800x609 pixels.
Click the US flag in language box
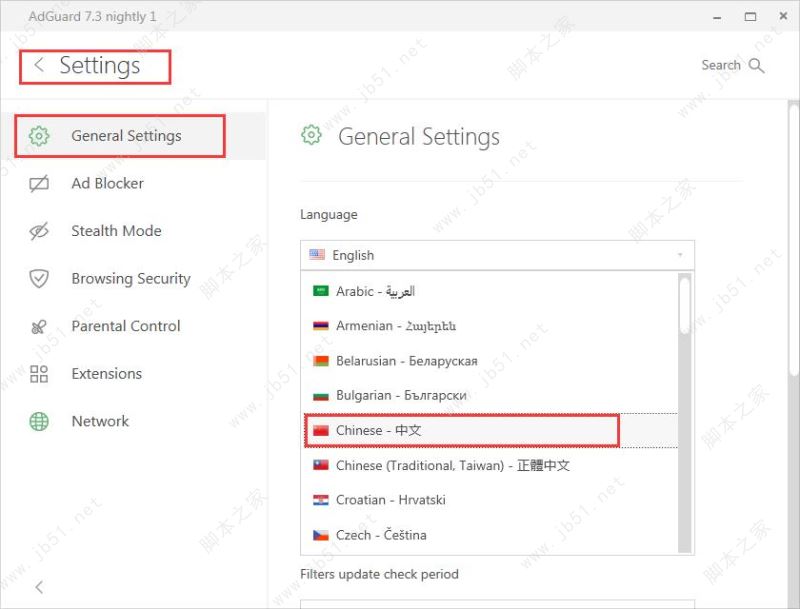click(317, 255)
